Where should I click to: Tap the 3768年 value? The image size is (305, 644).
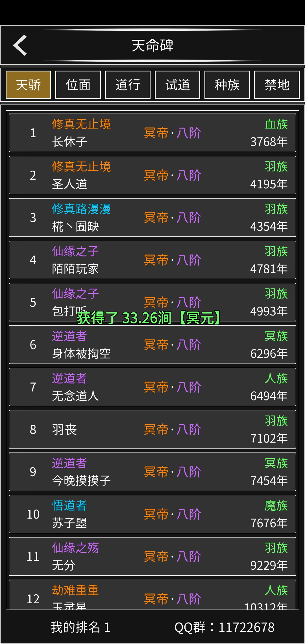(x=269, y=142)
